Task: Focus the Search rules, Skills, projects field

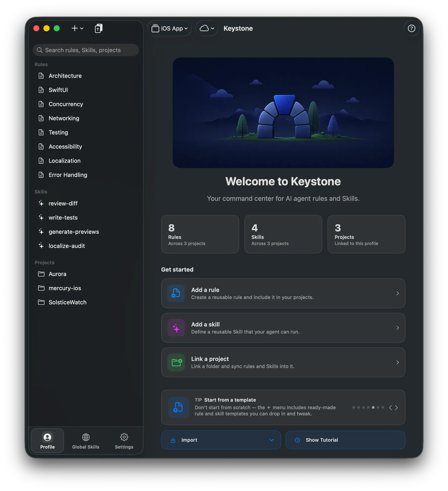Action: [86, 50]
